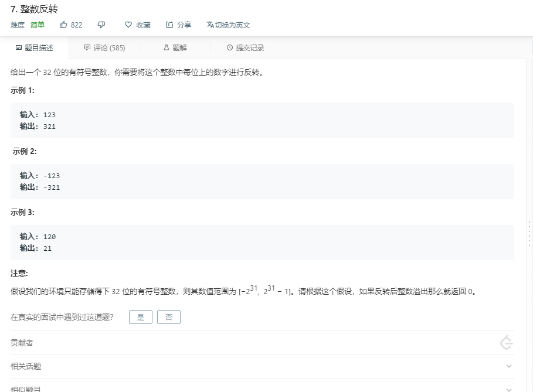Click the problem title 7. 整数反转
Image resolution: width=533 pixels, height=392 pixels.
click(x=35, y=9)
